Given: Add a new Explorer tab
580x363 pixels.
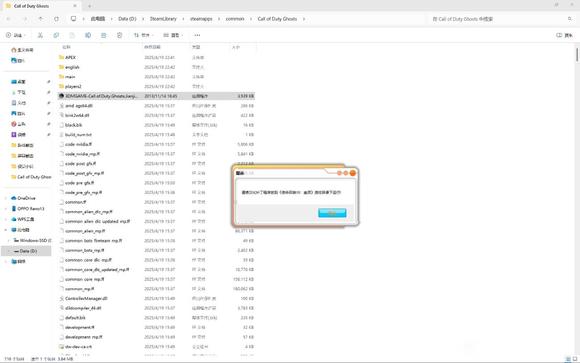Looking at the screenshot, I should [x=89, y=6].
